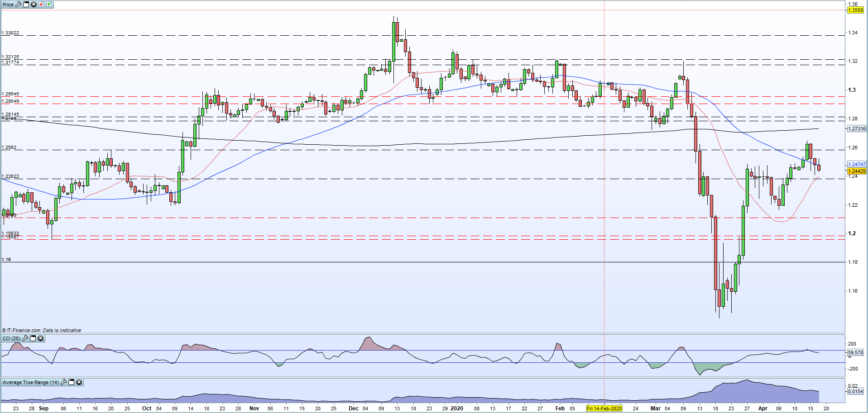
Task: Select the 1.18 horizontal line label
Action: pos(6,260)
